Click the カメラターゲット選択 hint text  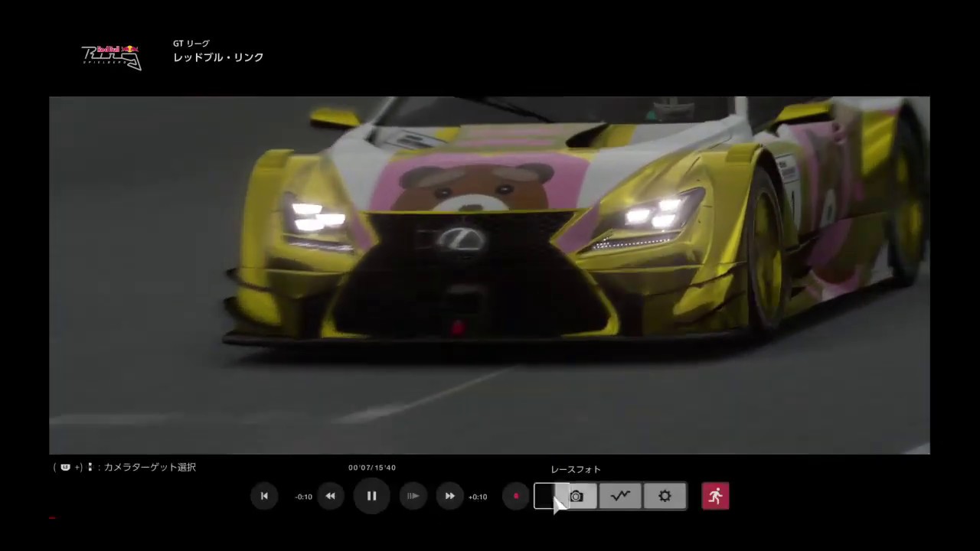point(150,467)
